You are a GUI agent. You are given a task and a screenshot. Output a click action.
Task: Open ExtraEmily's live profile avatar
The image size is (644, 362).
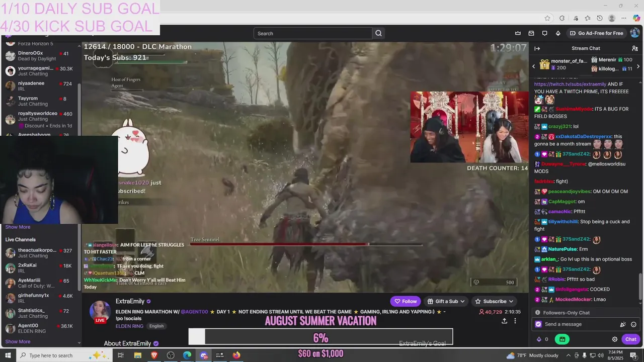click(100, 312)
